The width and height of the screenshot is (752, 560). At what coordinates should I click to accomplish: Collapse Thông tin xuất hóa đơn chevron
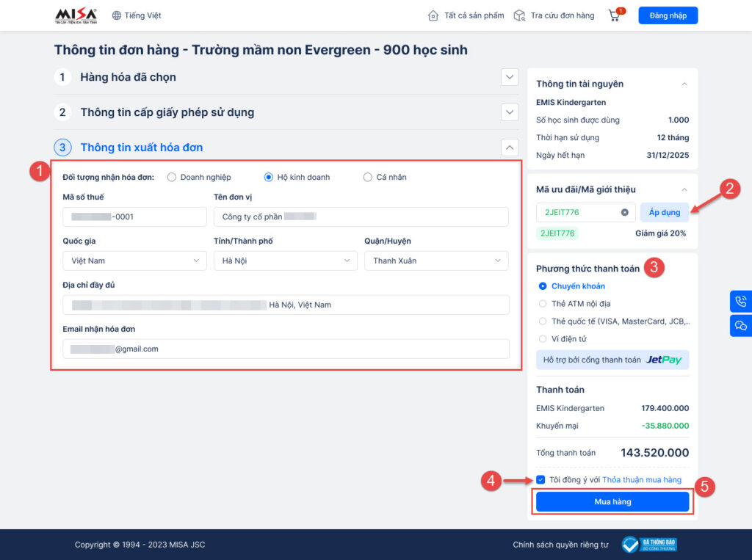(x=510, y=148)
